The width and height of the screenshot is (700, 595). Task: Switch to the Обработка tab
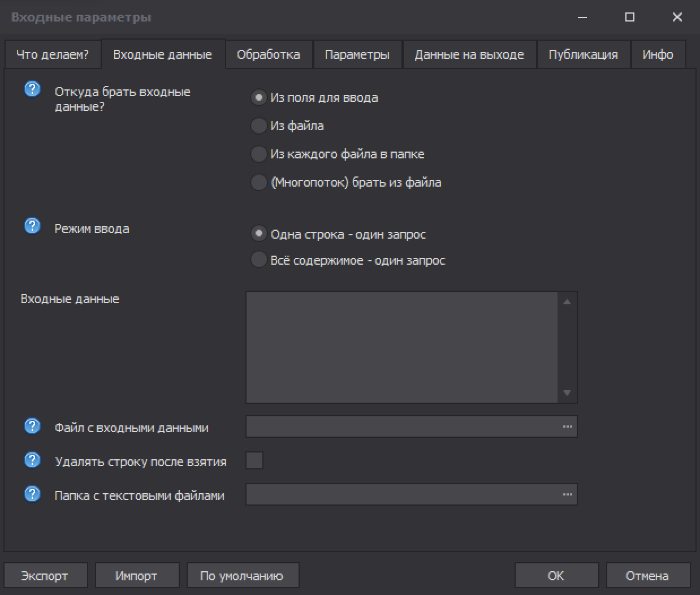(x=268, y=55)
